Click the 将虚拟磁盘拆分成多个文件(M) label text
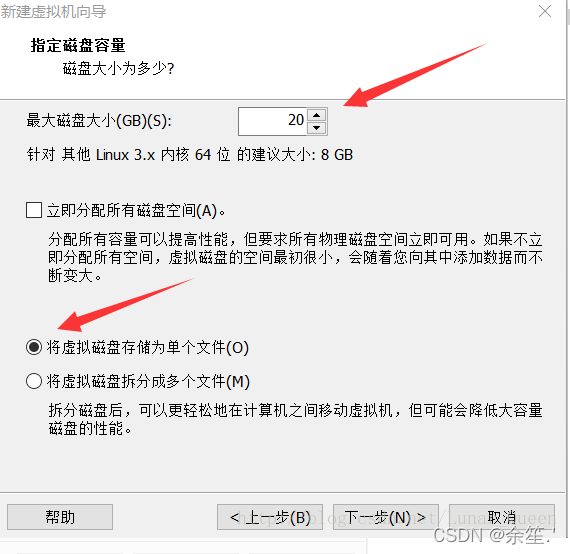The image size is (570, 554). [x=148, y=382]
